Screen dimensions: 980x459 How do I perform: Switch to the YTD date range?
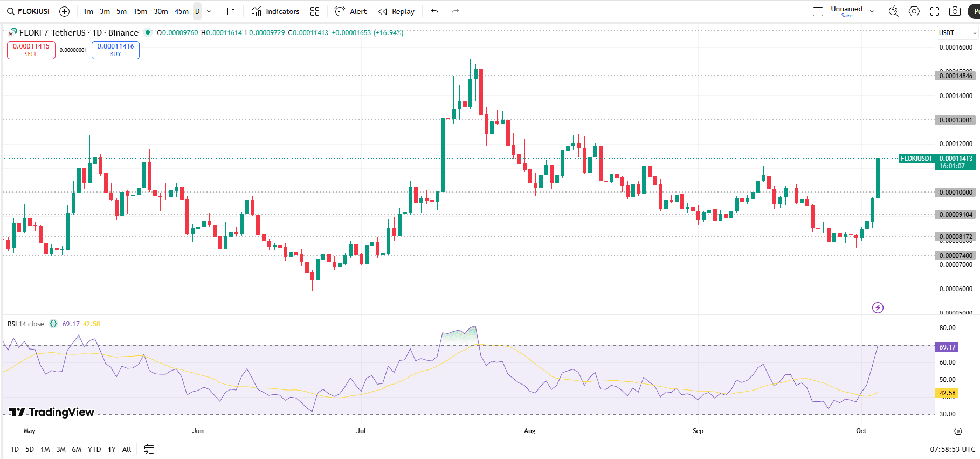point(94,449)
